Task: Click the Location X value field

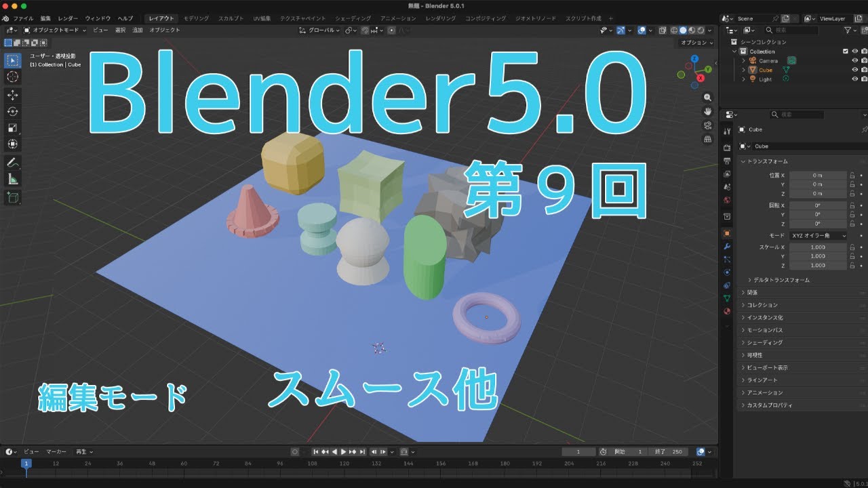Action: pos(818,175)
